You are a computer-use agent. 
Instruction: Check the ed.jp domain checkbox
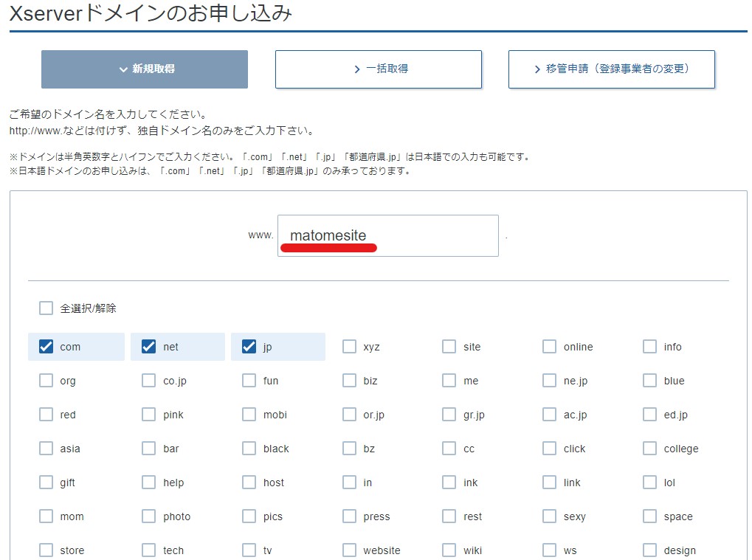pyautogui.click(x=649, y=414)
